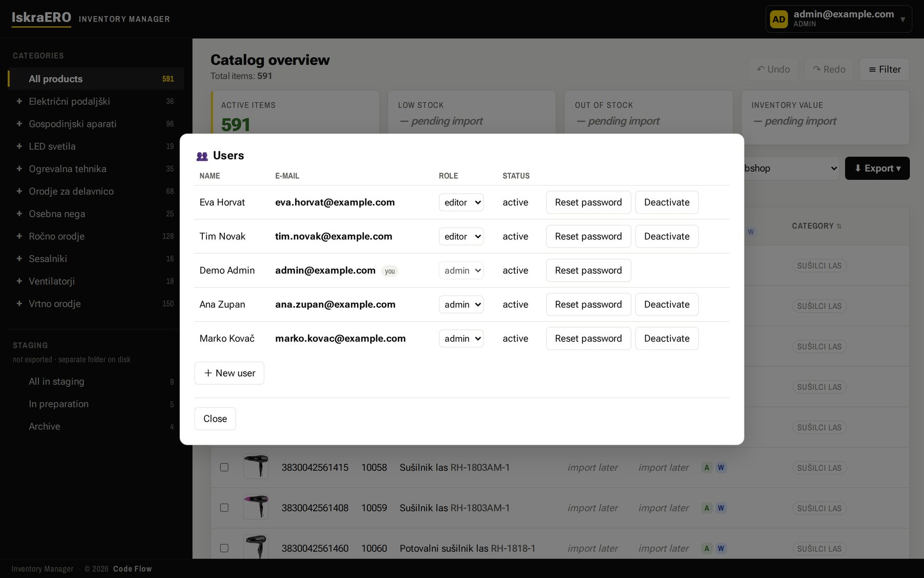Tick checkbox for product 3830042561408

tap(224, 508)
